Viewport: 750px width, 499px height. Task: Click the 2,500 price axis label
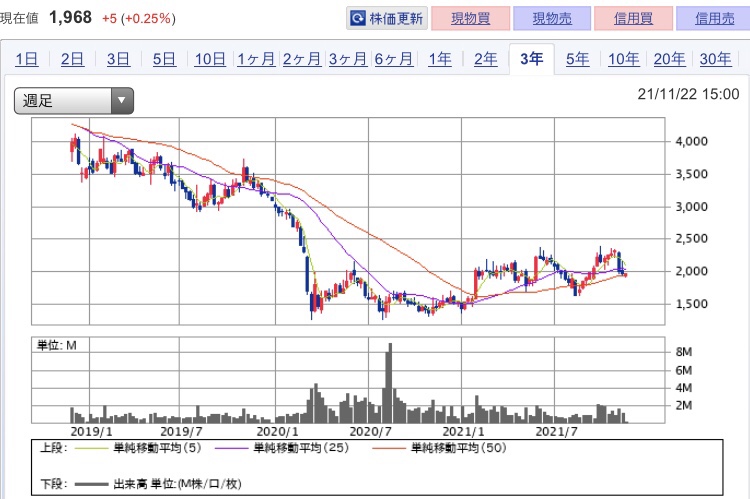coord(691,239)
